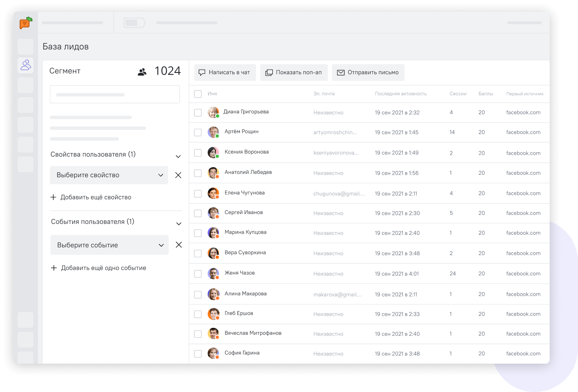Check the box for Женя Чазов
Image resolution: width=578 pixels, height=392 pixels.
(x=198, y=274)
